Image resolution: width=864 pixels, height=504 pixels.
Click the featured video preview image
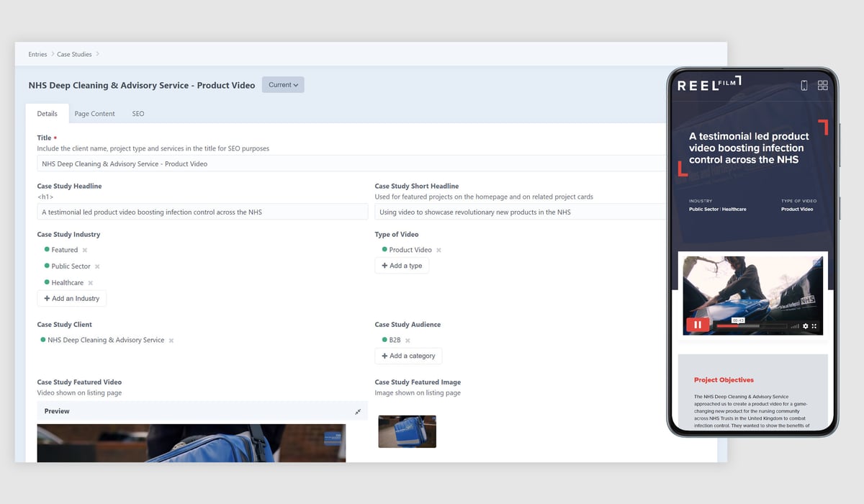[x=192, y=443]
